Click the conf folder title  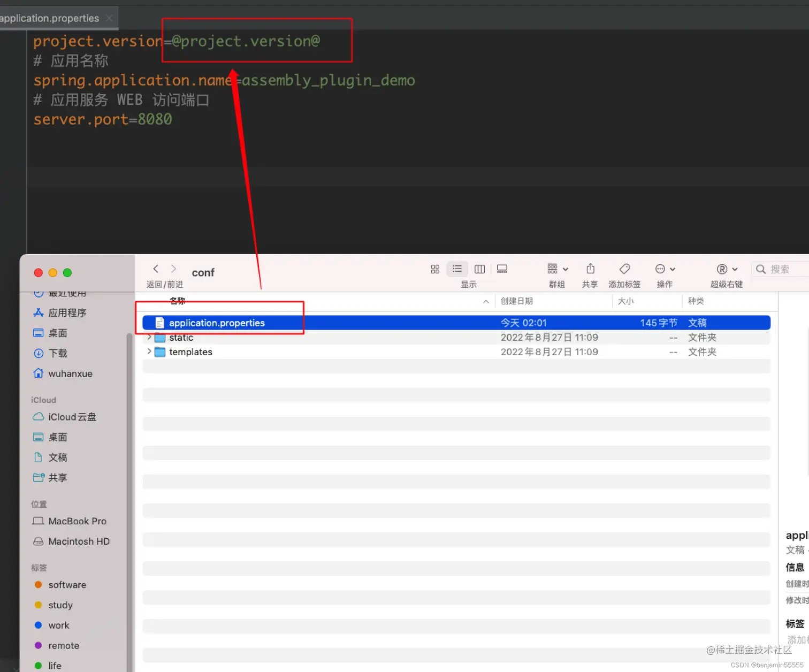[203, 272]
